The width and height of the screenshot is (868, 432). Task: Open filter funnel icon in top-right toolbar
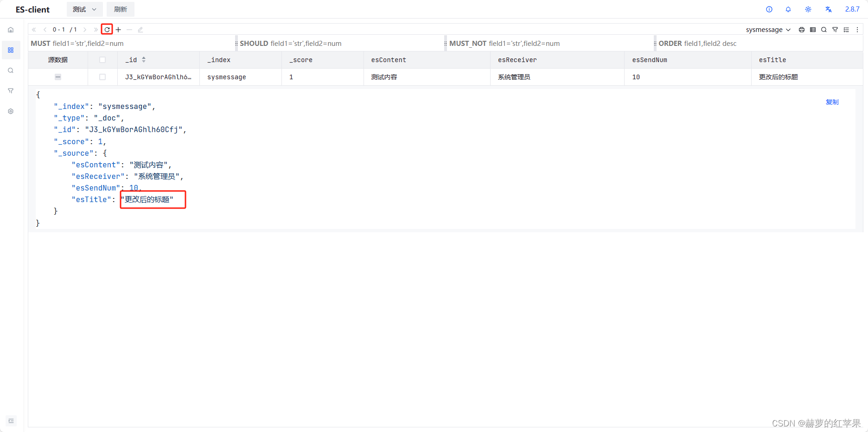(x=835, y=30)
